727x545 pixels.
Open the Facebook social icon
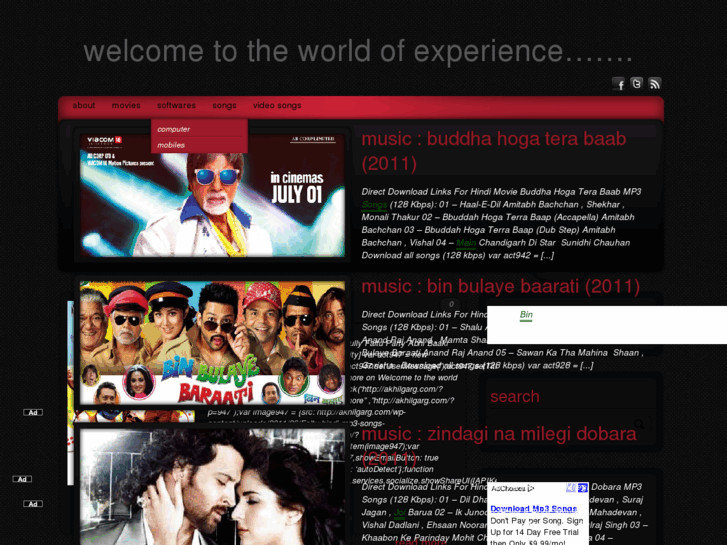click(618, 83)
